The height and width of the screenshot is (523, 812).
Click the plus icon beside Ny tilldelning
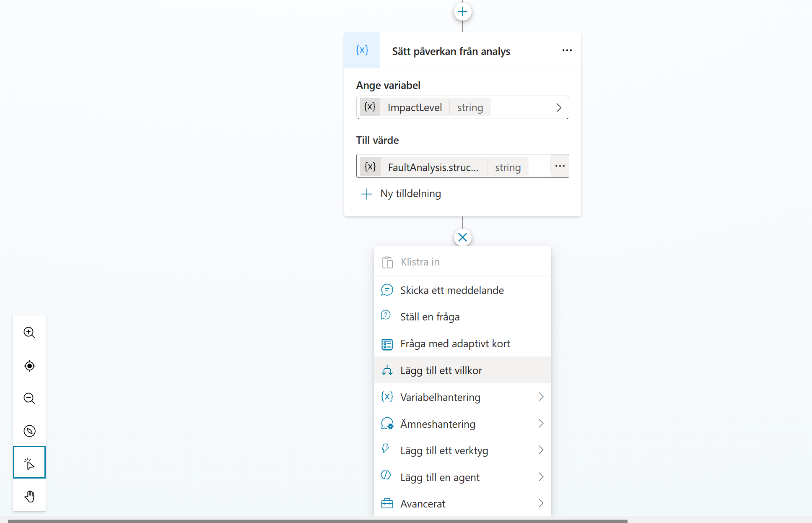367,194
